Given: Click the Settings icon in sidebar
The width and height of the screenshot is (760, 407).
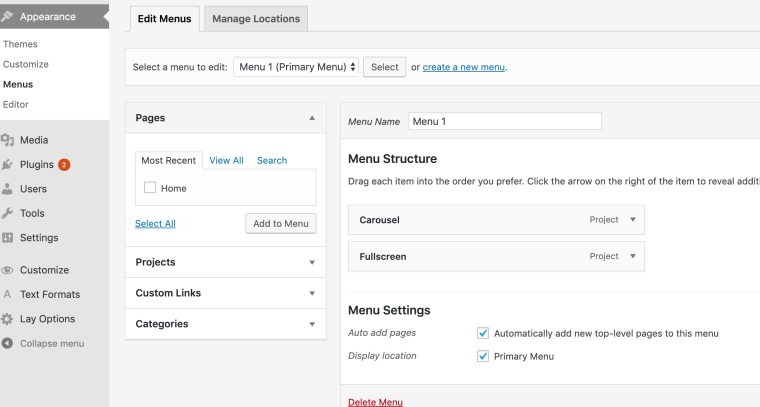Looking at the screenshot, I should [8, 238].
